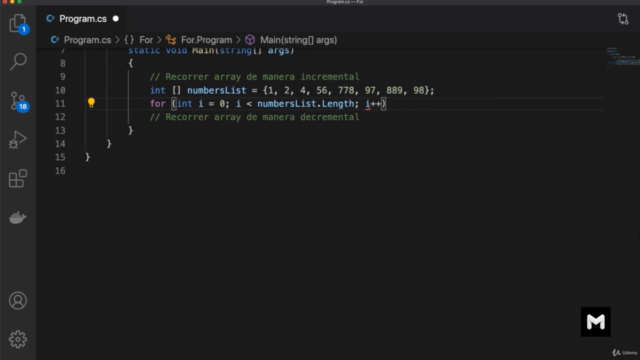Click the value 889 in the array
The width and height of the screenshot is (640, 360).
tap(395, 90)
